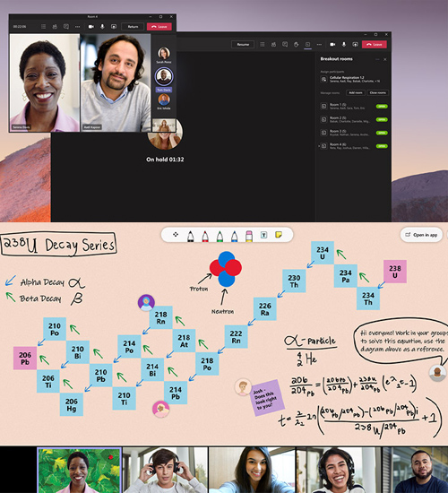Screen dimensions: 448x493
Task: Share screen in Room 4 window
Action: (114, 27)
